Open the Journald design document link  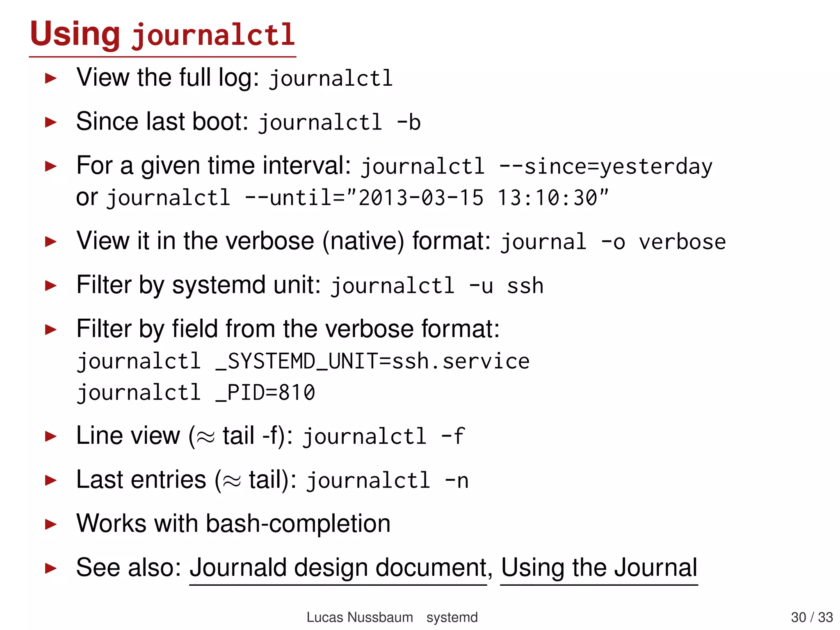pyautogui.click(x=338, y=568)
